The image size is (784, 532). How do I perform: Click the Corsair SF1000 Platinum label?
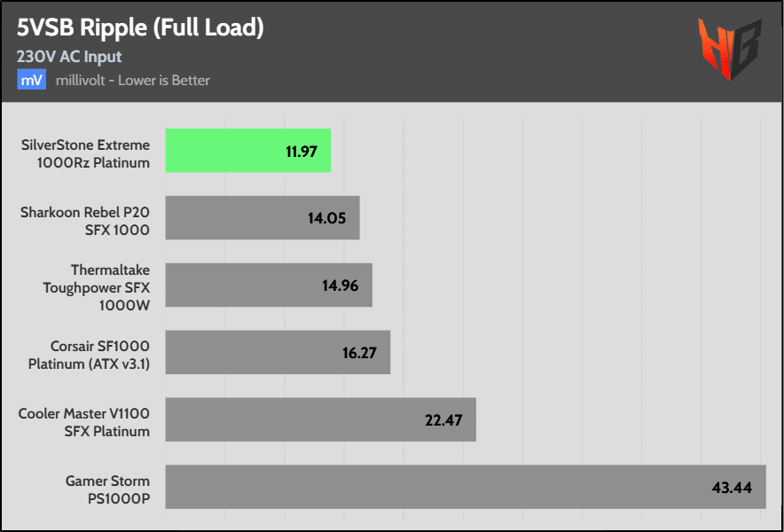pyautogui.click(x=89, y=356)
